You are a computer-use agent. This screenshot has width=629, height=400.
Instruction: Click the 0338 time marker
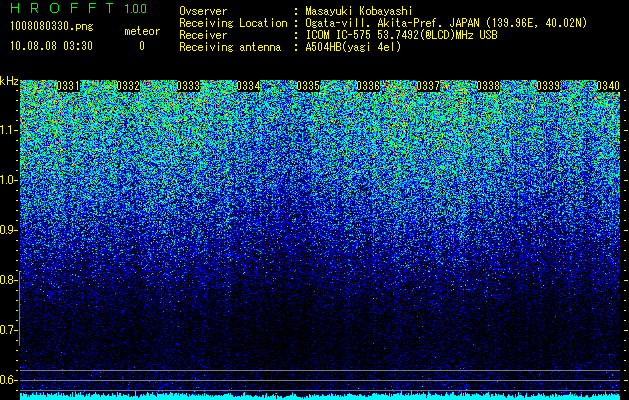click(x=488, y=86)
